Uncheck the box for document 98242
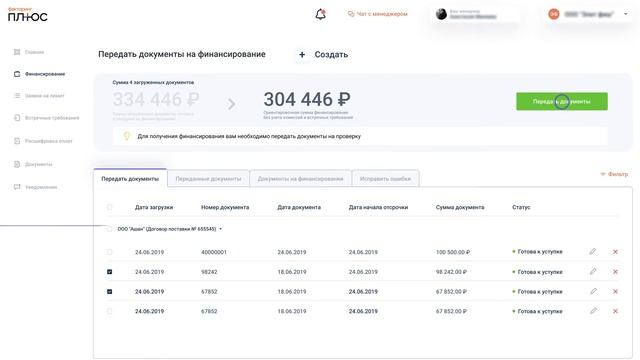 click(109, 271)
